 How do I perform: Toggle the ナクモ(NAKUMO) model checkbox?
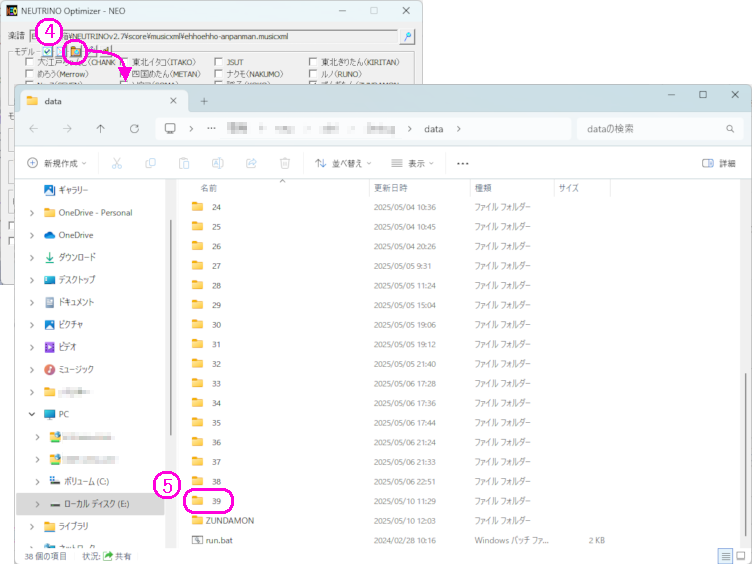219,74
